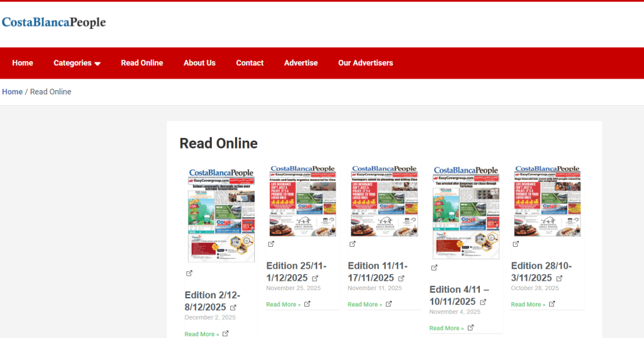Click the Read Online page heading
The width and height of the screenshot is (644, 338).
(218, 144)
